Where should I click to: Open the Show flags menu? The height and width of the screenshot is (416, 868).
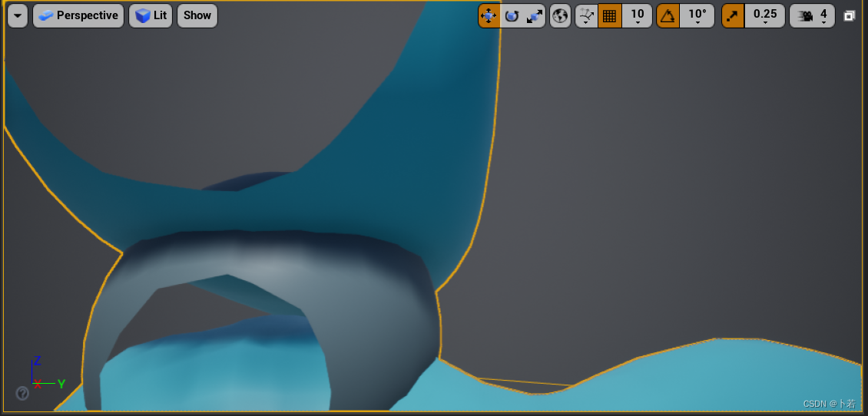click(x=197, y=15)
